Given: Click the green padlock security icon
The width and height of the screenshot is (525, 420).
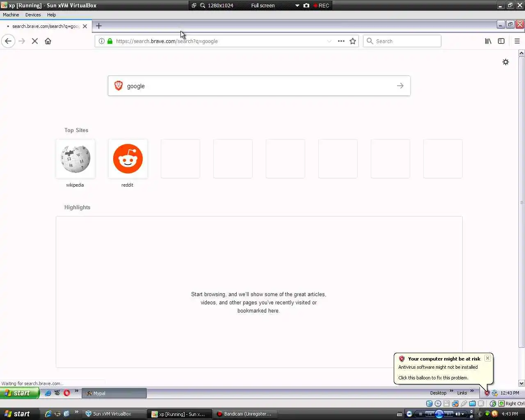Looking at the screenshot, I should coord(110,41).
